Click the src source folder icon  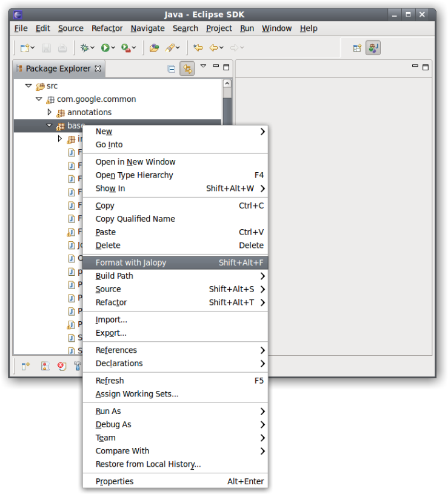40,86
